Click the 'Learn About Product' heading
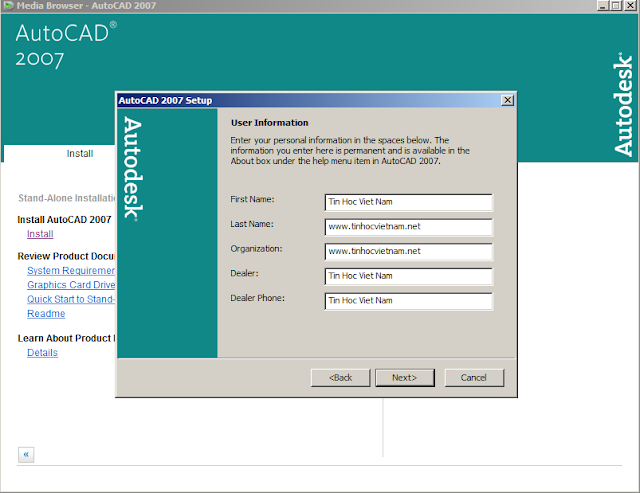Screen dimensions: 640x493 point(67,338)
